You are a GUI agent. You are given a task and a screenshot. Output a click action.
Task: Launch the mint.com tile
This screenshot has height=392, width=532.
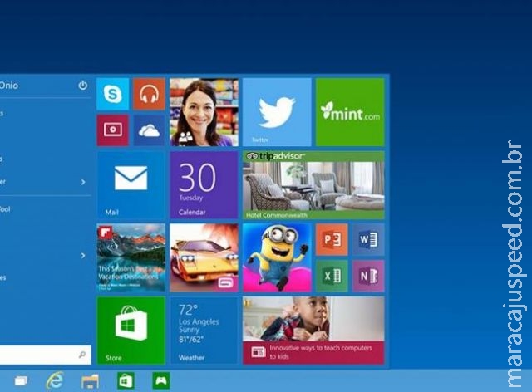350,112
